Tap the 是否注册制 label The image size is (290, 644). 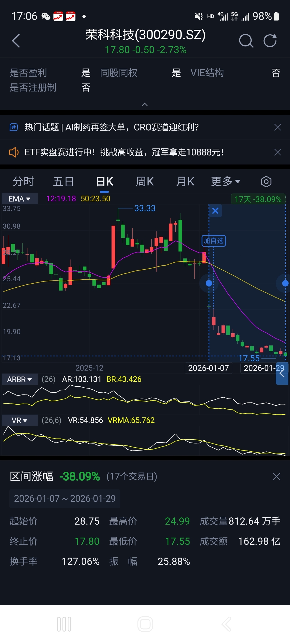click(33, 87)
